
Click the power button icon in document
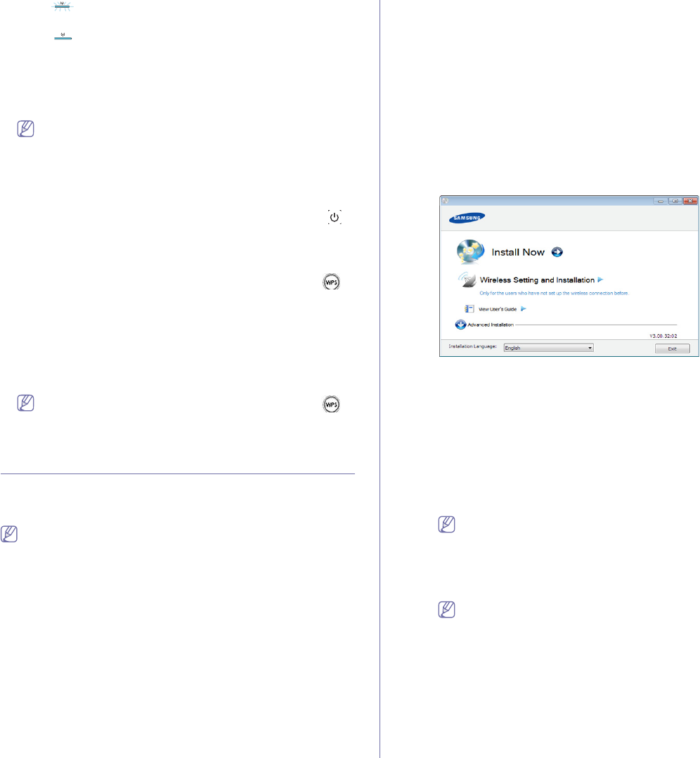[x=335, y=217]
